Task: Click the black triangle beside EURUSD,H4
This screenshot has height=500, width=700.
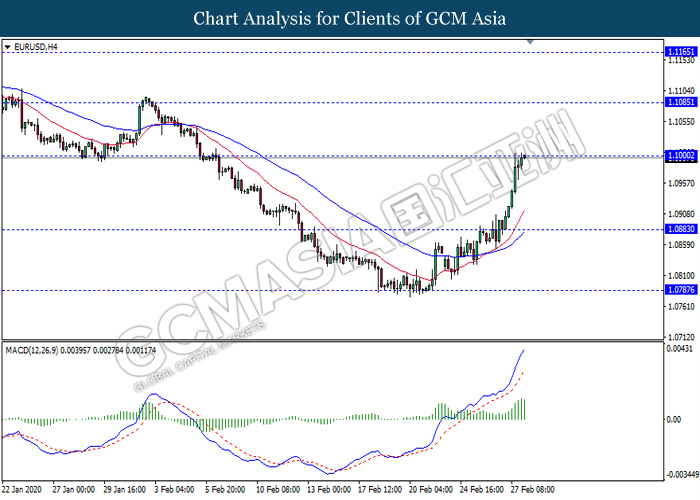Action: tap(8, 46)
